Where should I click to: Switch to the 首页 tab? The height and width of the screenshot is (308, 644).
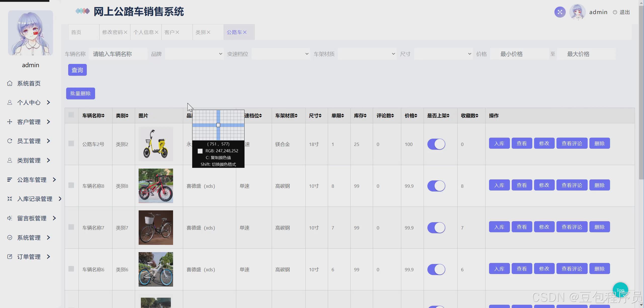(76, 32)
